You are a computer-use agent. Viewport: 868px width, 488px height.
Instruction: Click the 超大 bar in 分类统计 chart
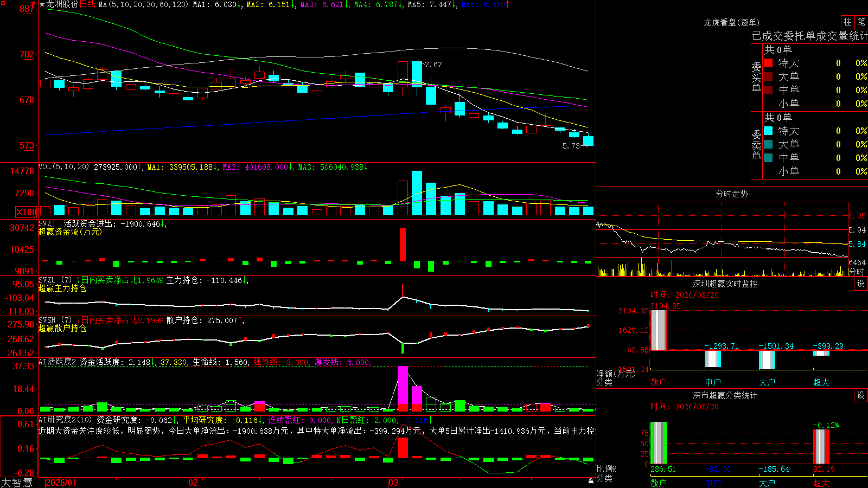click(x=821, y=446)
